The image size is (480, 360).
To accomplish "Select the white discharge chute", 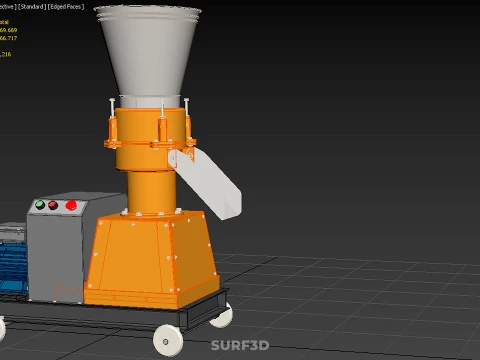I will (206, 183).
